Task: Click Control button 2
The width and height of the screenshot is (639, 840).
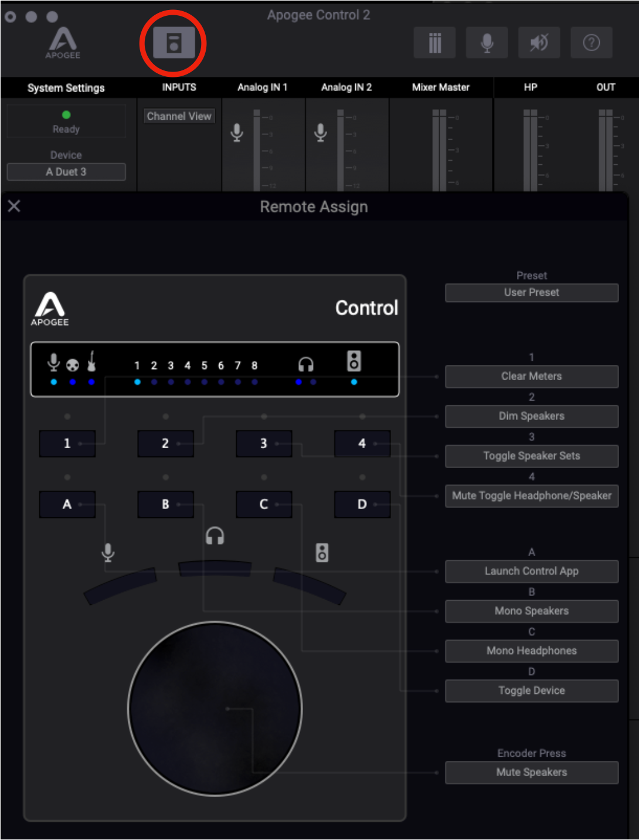Action: click(165, 443)
